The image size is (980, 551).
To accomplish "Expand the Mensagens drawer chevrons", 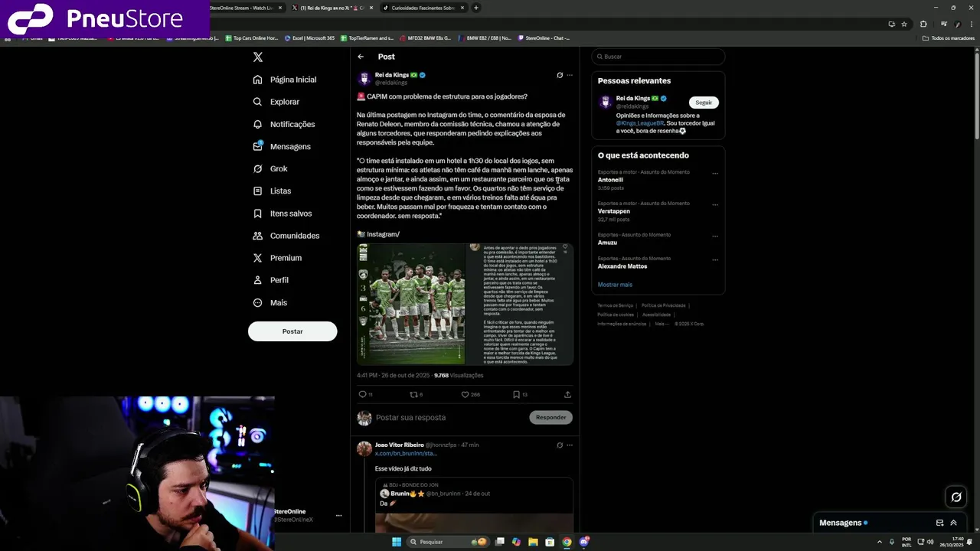I will pyautogui.click(x=954, y=523).
